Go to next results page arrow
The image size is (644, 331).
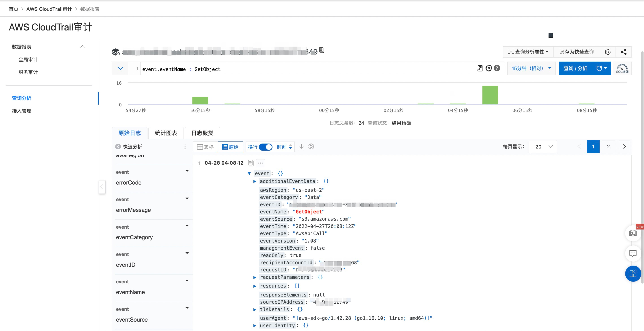(x=624, y=147)
